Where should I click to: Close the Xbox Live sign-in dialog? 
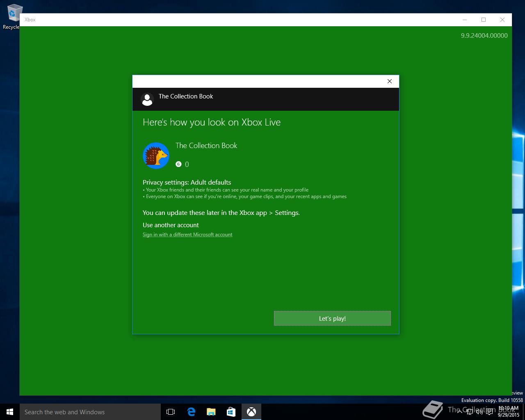pyautogui.click(x=390, y=81)
